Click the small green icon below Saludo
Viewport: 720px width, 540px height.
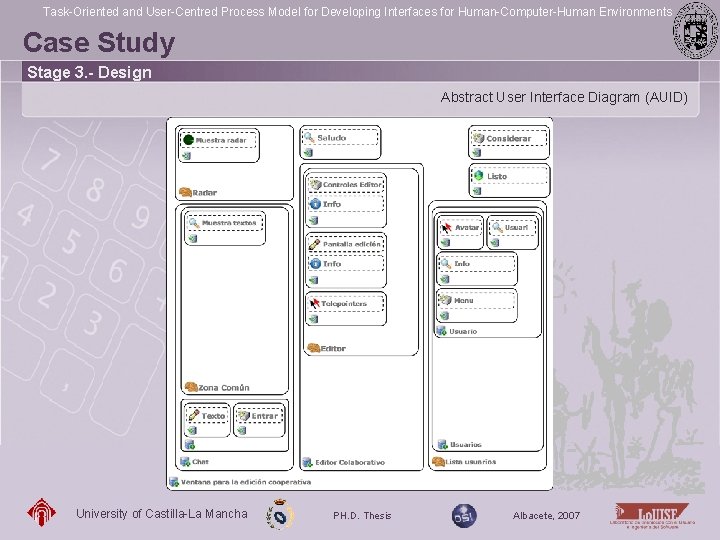tap(308, 152)
